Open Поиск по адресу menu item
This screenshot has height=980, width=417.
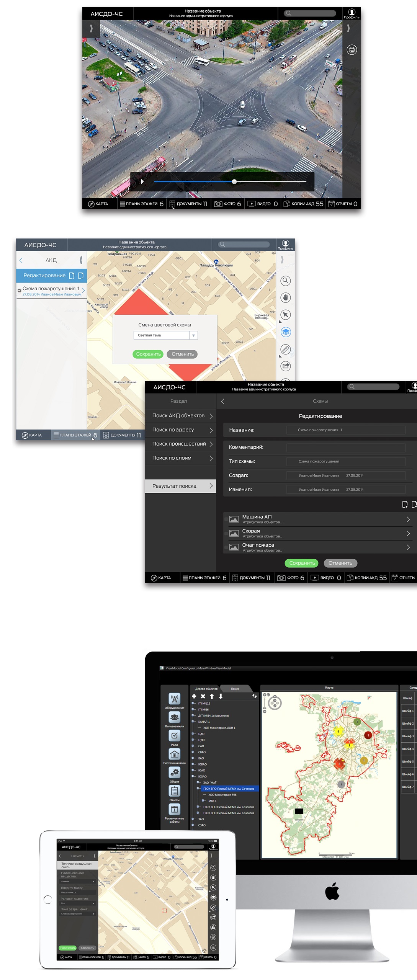tap(181, 430)
